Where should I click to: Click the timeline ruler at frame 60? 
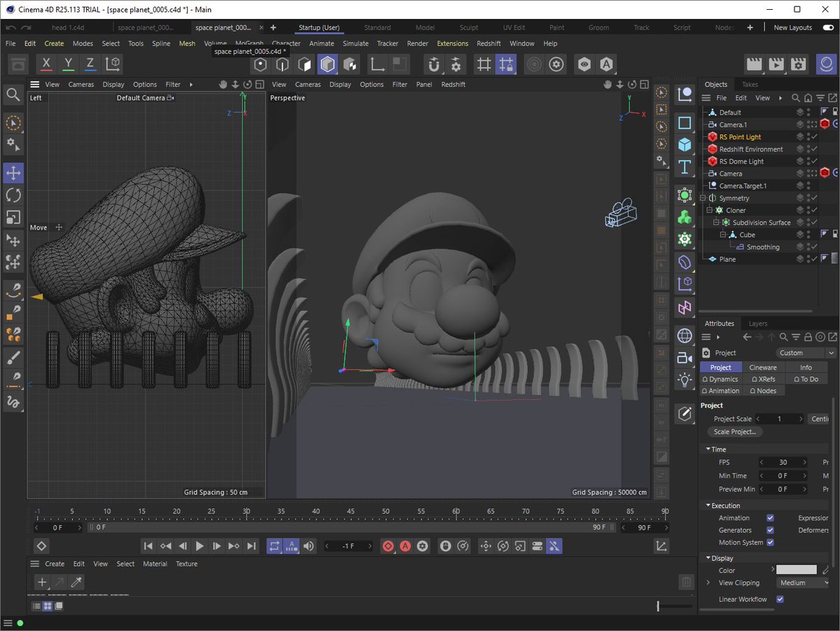456,511
